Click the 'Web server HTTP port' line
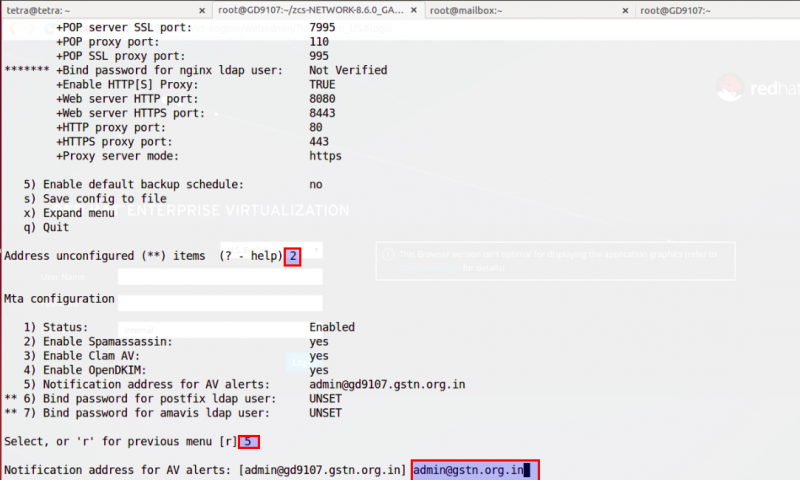 (x=127, y=99)
